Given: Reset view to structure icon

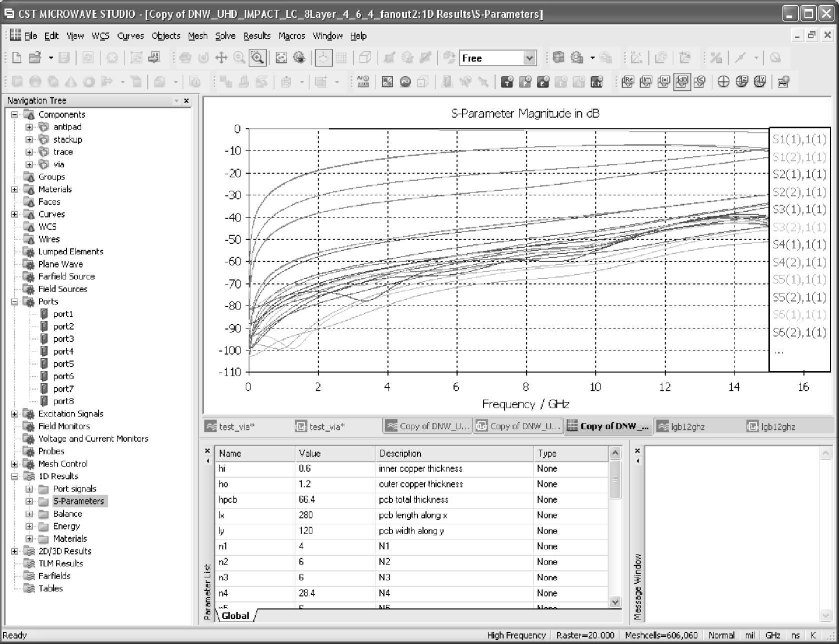Looking at the screenshot, I should [281, 58].
